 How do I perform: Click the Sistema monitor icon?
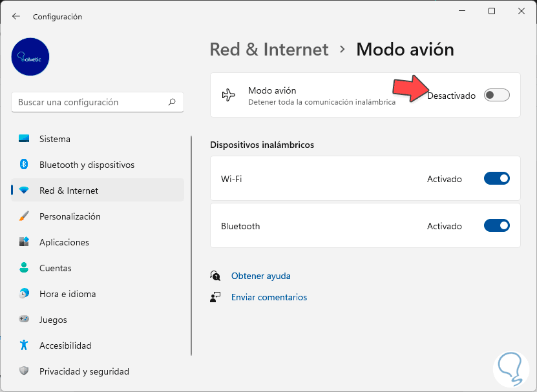(24, 139)
